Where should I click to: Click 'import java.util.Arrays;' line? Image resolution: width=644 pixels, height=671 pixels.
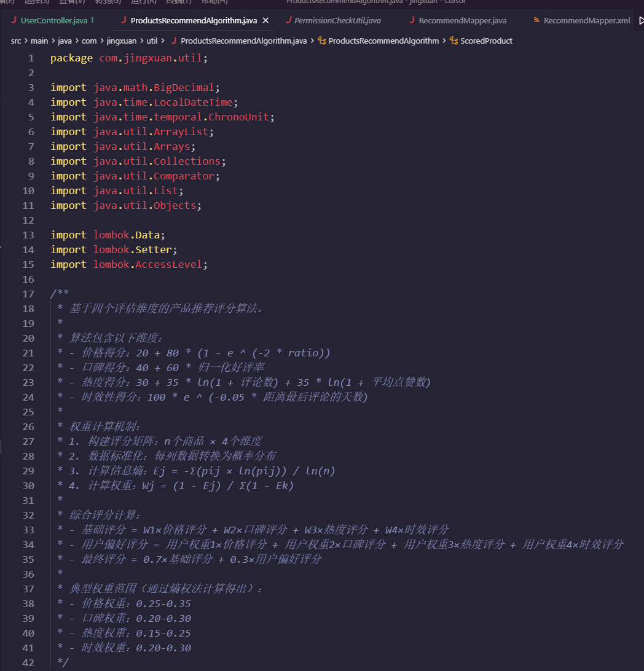click(x=123, y=146)
